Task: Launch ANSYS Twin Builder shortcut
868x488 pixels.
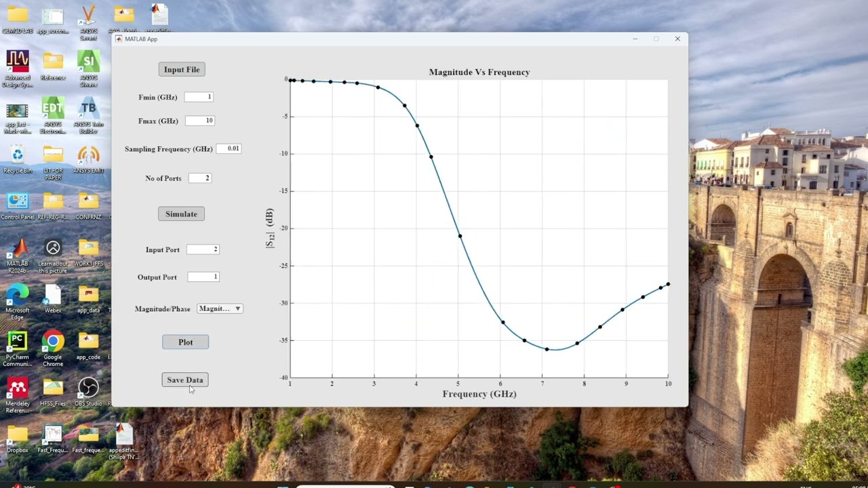Action: 88,115
